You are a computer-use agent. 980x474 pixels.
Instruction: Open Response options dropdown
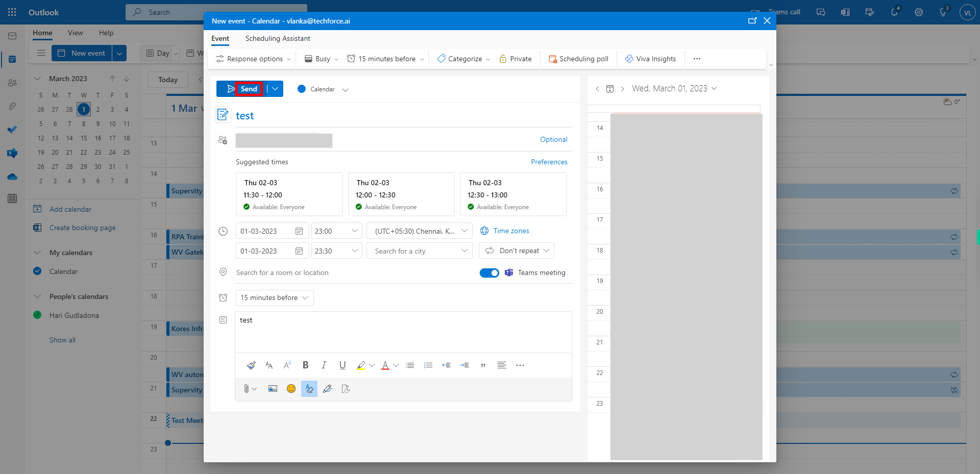tap(253, 59)
